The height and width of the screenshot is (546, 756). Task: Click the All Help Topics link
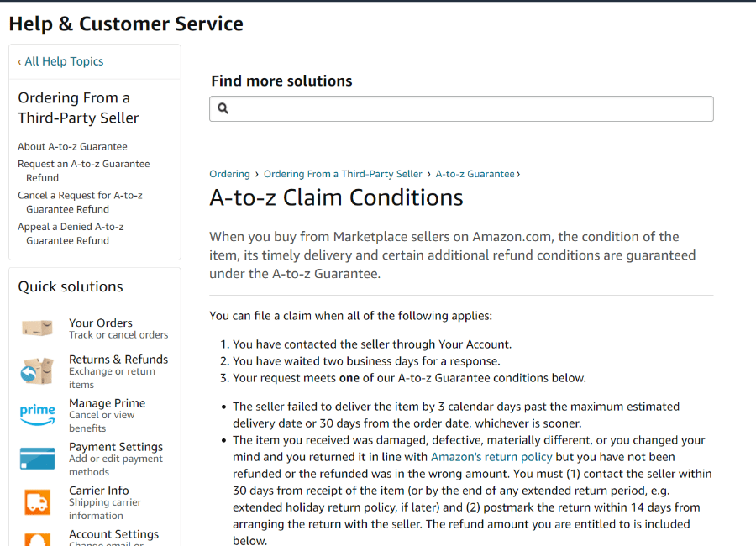coord(61,61)
